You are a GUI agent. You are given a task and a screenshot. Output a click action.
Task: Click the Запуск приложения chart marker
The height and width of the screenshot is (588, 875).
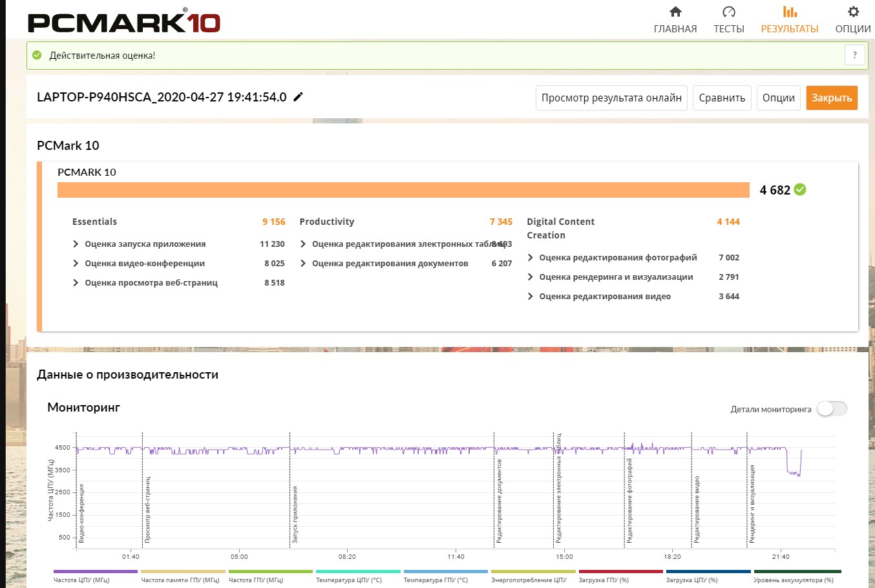295,514
